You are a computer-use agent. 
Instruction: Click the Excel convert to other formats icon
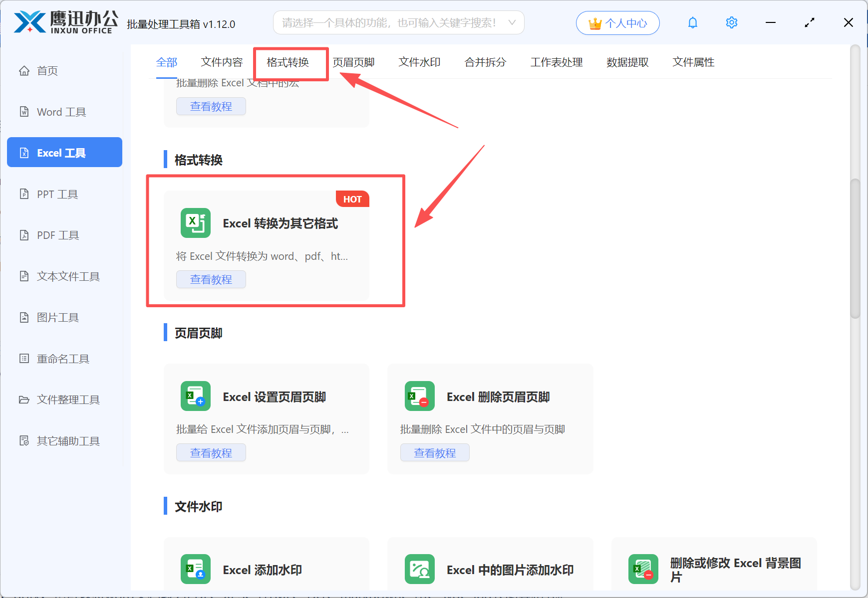click(x=195, y=223)
